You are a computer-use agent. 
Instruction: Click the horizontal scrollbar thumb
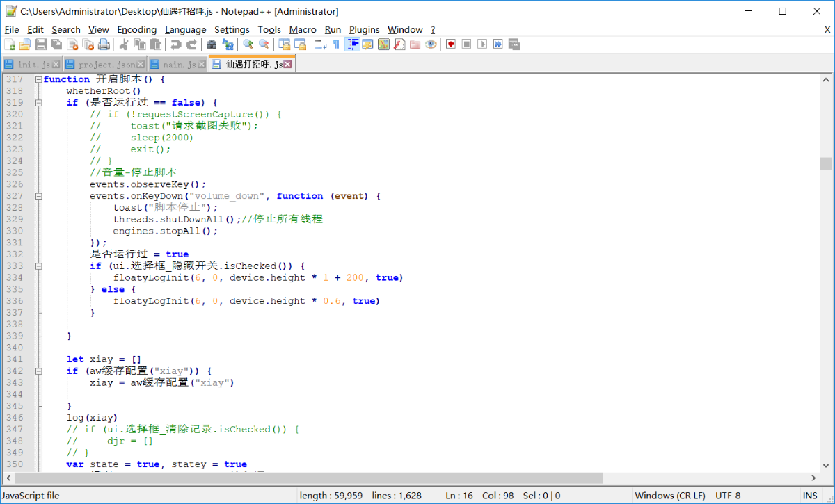(309, 478)
